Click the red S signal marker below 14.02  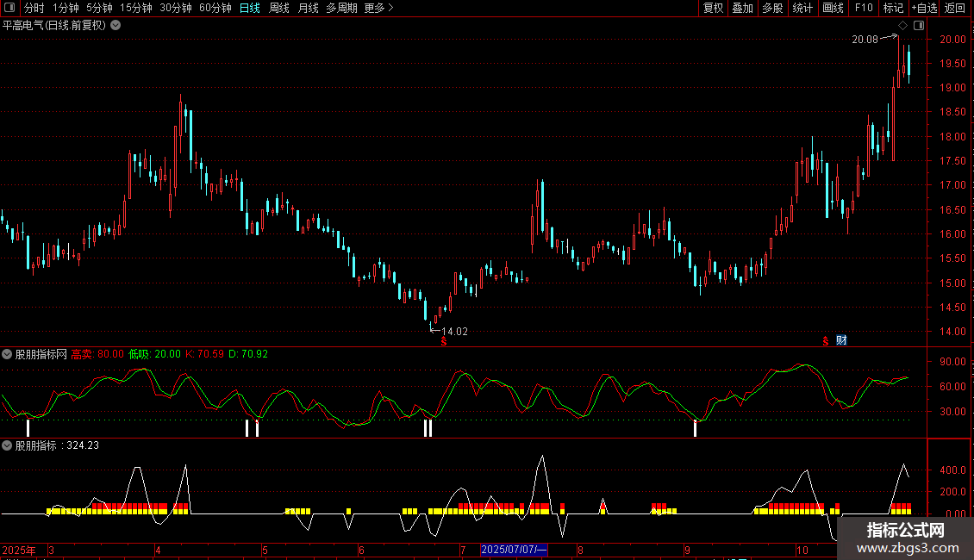444,341
